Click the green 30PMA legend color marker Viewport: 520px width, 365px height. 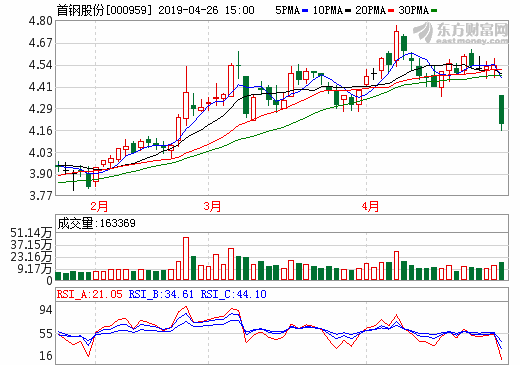coord(434,11)
